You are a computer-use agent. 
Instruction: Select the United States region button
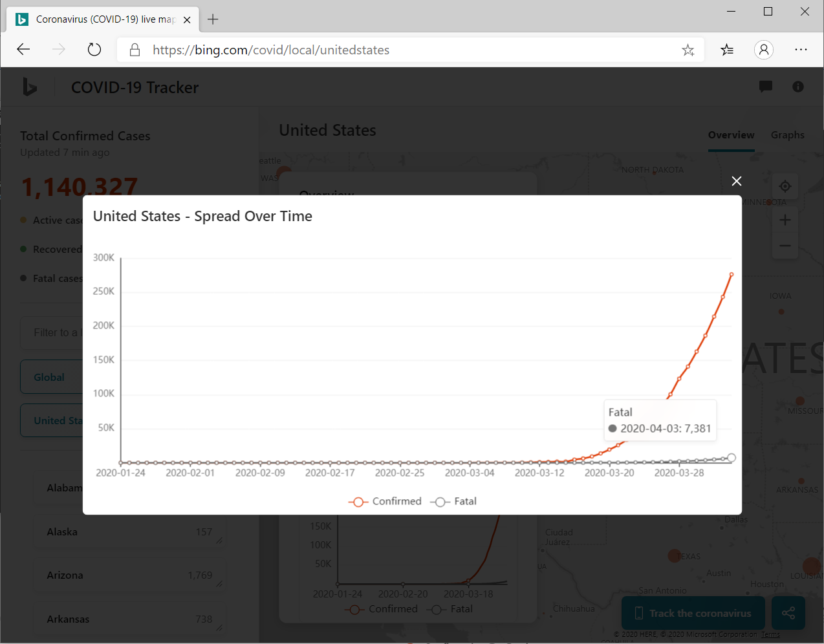pos(52,420)
